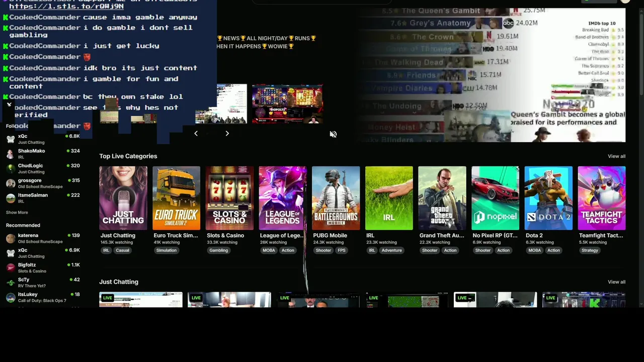Screen dimensions: 644x362
Task: Open katerena recommended channel entry
Action: pyautogui.click(x=43, y=238)
